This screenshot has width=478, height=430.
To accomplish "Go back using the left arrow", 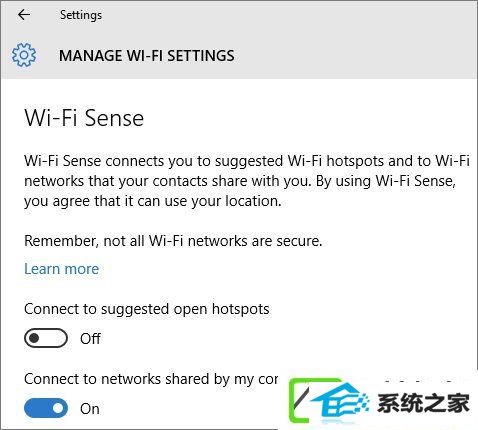I will pyautogui.click(x=24, y=15).
